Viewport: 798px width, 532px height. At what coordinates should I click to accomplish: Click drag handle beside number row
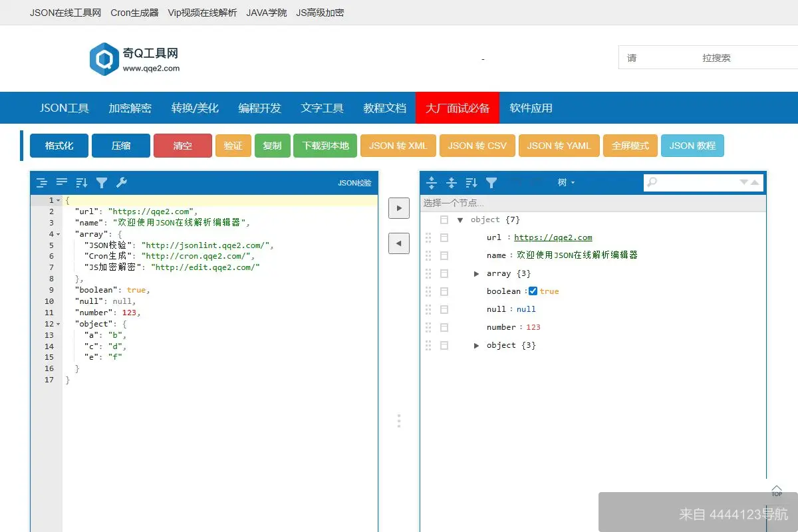pyautogui.click(x=428, y=327)
